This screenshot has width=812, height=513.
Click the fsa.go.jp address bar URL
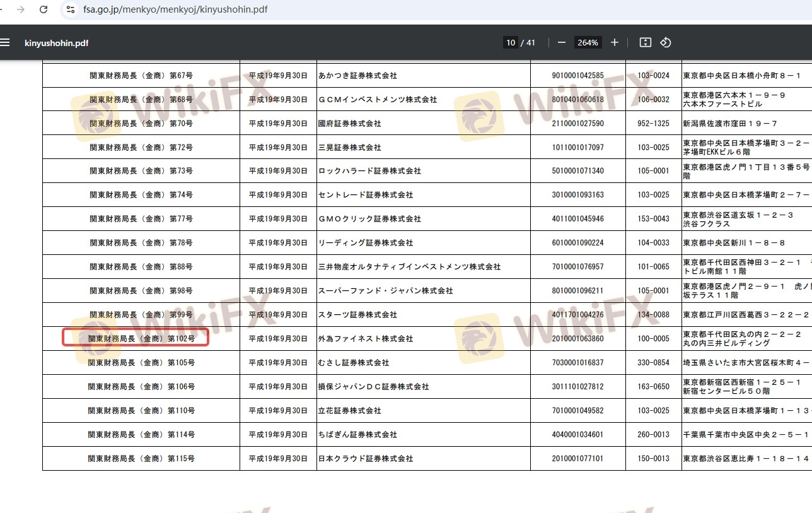click(x=175, y=9)
